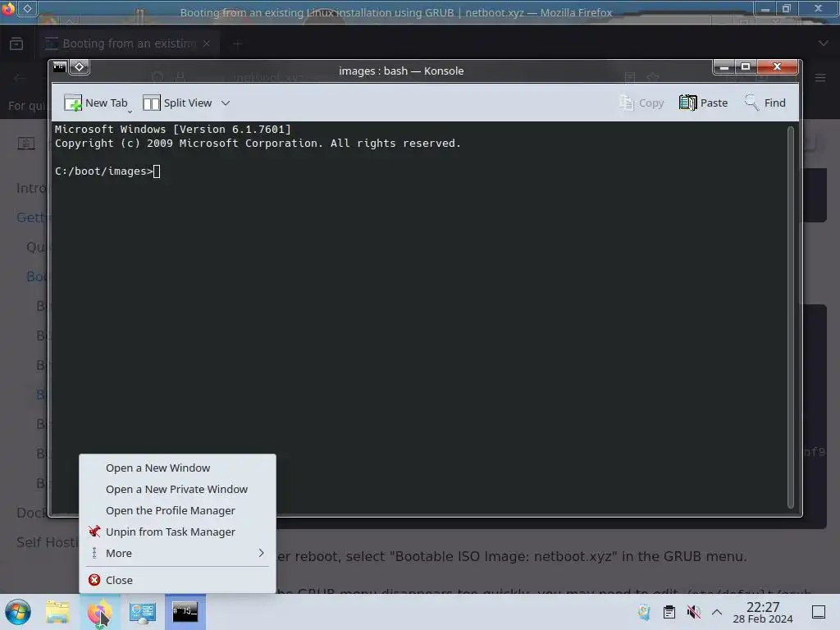
Task: Click the clock showing 22:27
Action: pos(762,612)
